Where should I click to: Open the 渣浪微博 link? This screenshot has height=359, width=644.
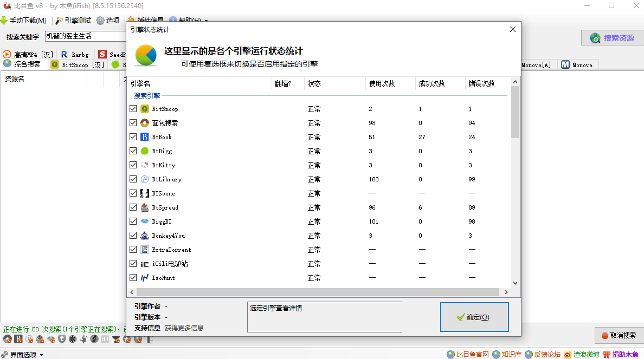click(582, 355)
